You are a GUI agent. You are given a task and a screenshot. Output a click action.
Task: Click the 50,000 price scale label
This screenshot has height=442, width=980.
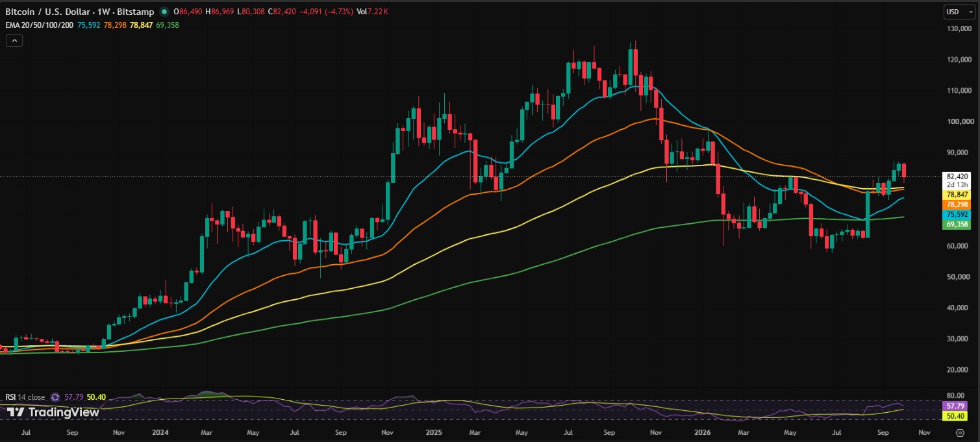pos(959,277)
